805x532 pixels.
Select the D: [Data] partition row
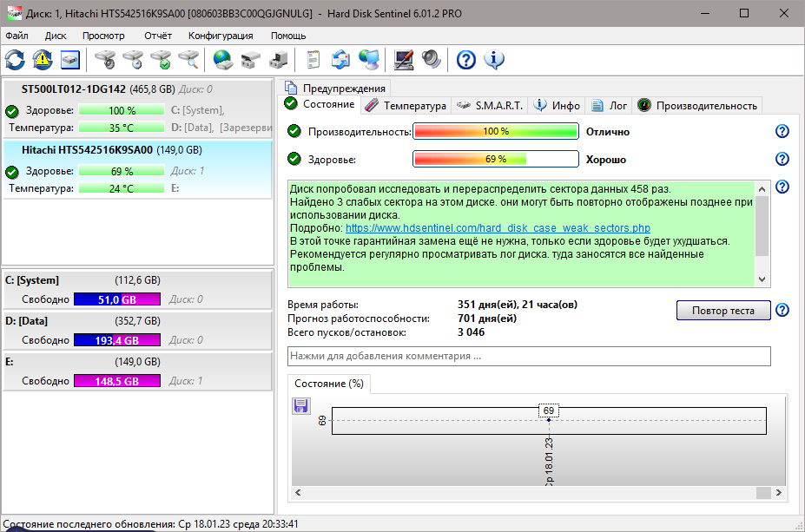tap(137, 331)
